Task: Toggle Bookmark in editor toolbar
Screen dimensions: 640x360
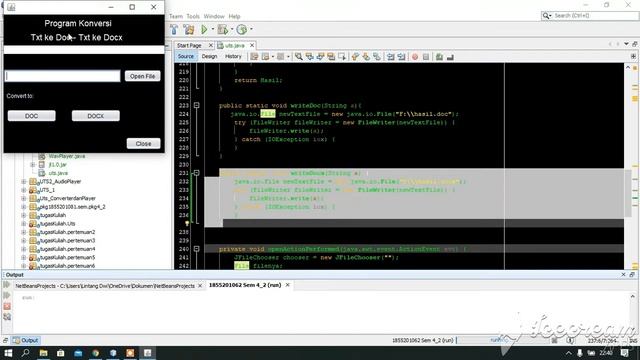Action: pyautogui.click(x=377, y=57)
